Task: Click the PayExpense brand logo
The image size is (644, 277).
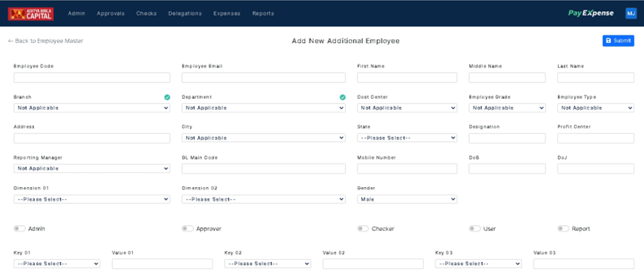Action: [591, 13]
